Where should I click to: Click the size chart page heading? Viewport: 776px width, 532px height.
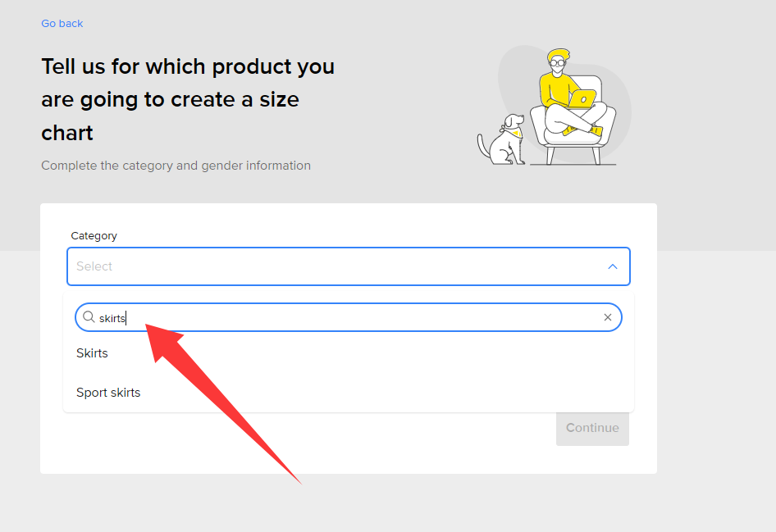(x=188, y=99)
